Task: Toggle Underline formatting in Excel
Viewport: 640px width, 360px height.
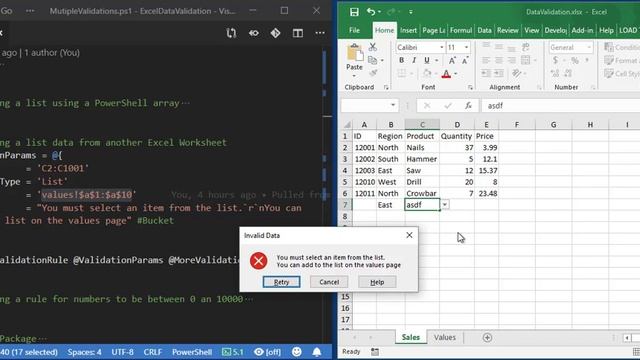Action: [427, 60]
